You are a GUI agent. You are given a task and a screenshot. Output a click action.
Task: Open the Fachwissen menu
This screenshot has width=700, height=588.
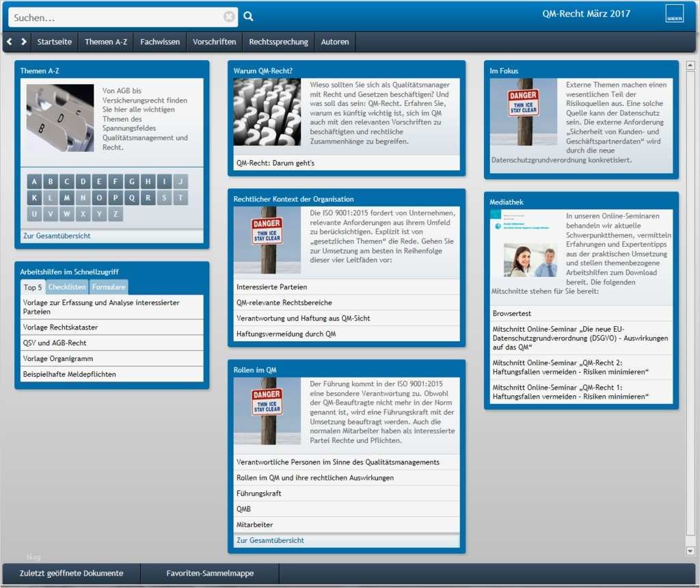160,42
